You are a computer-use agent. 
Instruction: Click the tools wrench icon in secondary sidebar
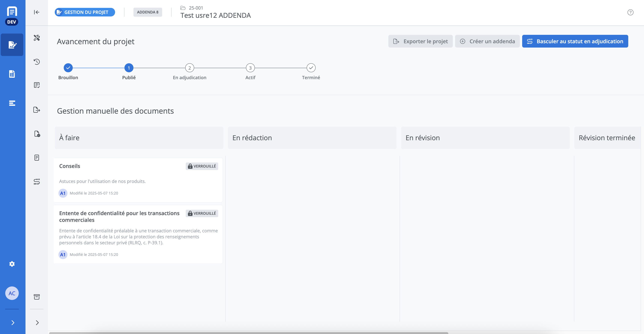pyautogui.click(x=37, y=38)
